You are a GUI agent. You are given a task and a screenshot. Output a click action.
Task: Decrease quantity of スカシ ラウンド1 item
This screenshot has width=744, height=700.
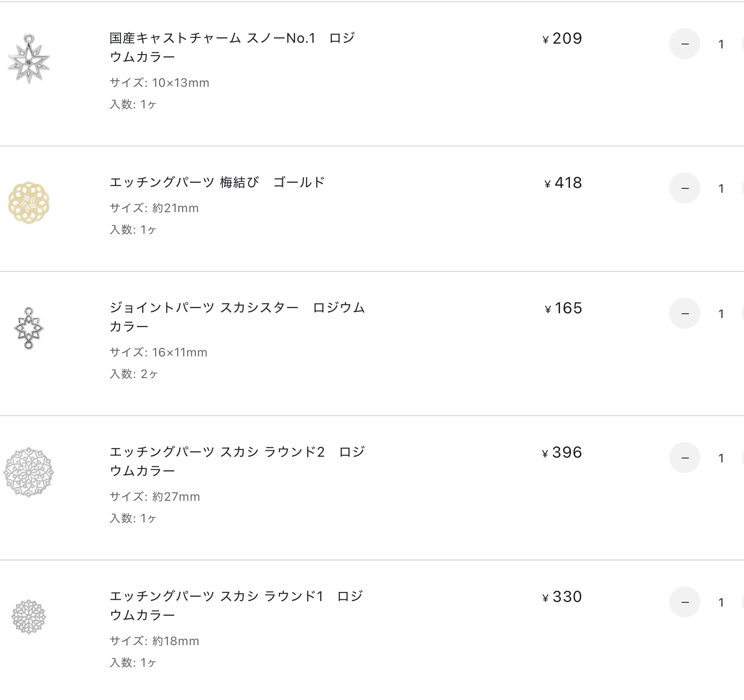click(684, 602)
